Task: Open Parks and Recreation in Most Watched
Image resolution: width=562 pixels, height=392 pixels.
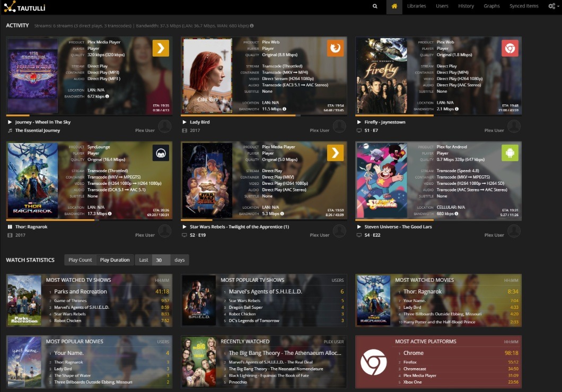Action: (81, 292)
